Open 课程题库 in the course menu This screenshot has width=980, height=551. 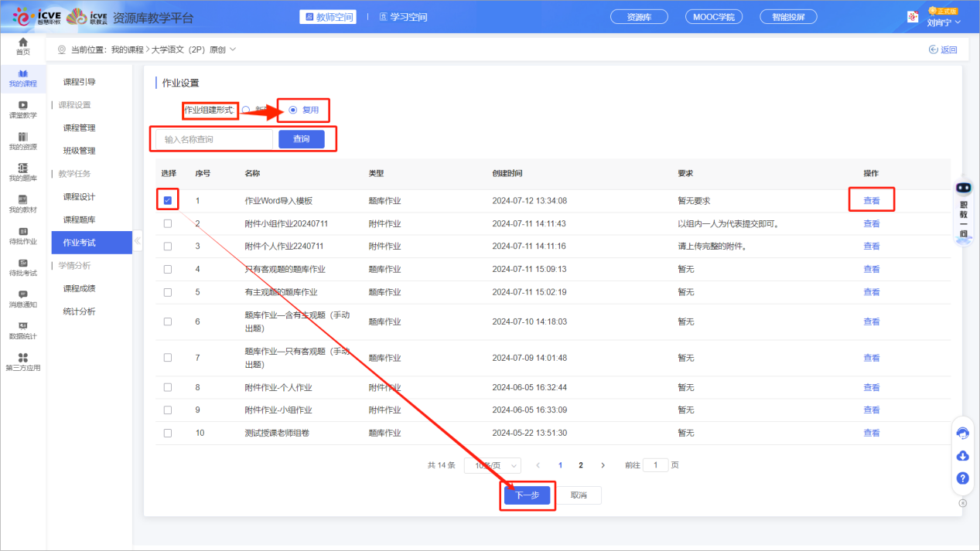(79, 219)
